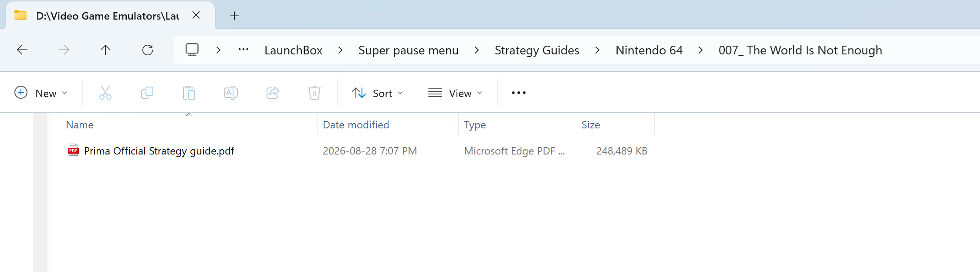Click the Back navigation arrow
Screen dimensions: 980x272
tap(22, 50)
